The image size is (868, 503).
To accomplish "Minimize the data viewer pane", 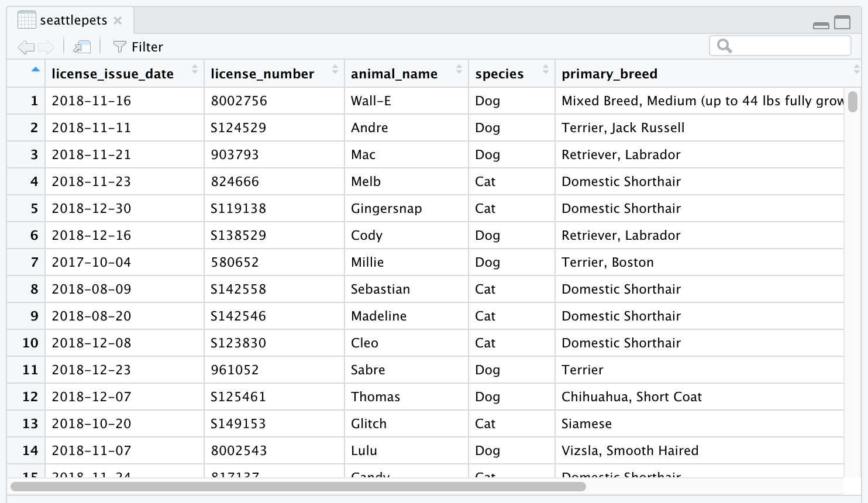I will (x=821, y=25).
